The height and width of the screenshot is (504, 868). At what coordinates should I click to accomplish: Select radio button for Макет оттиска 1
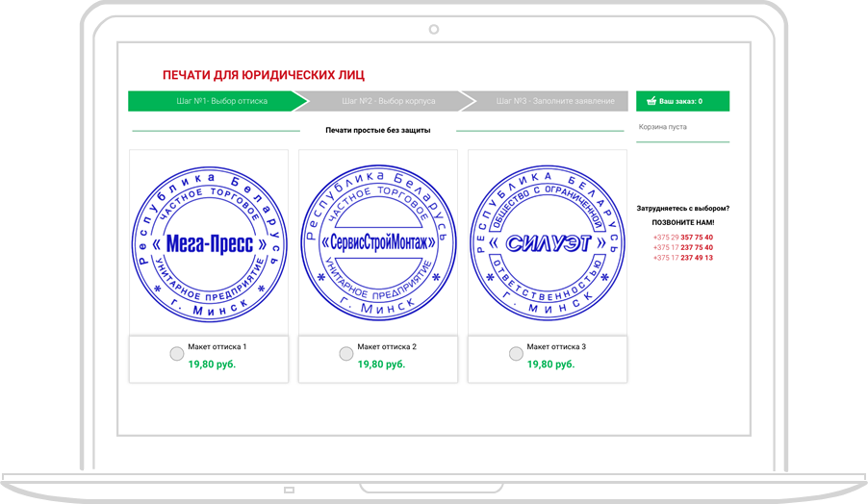click(x=177, y=354)
